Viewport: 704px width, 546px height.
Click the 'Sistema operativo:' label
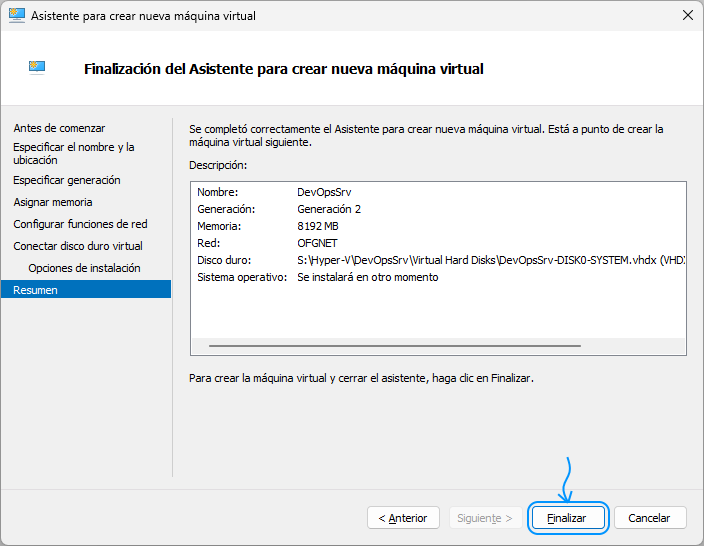tap(242, 277)
